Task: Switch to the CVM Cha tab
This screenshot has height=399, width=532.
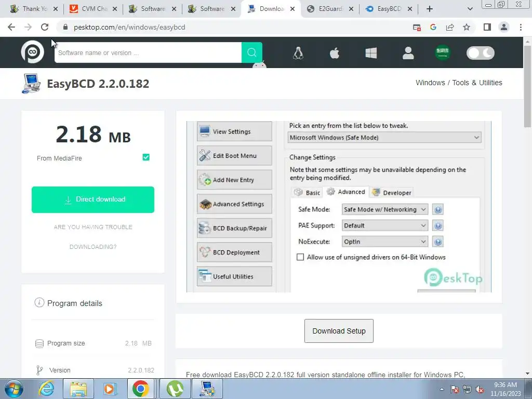Action: [x=93, y=9]
